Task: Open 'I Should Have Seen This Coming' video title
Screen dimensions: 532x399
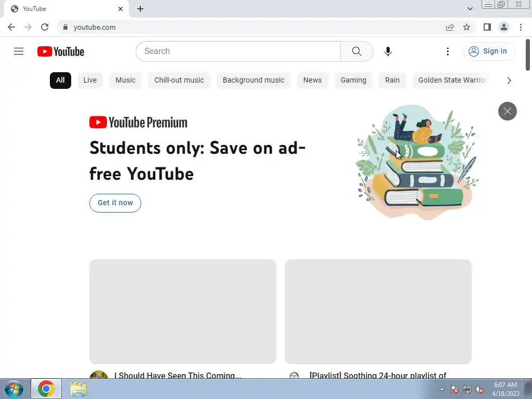Action: click(178, 375)
